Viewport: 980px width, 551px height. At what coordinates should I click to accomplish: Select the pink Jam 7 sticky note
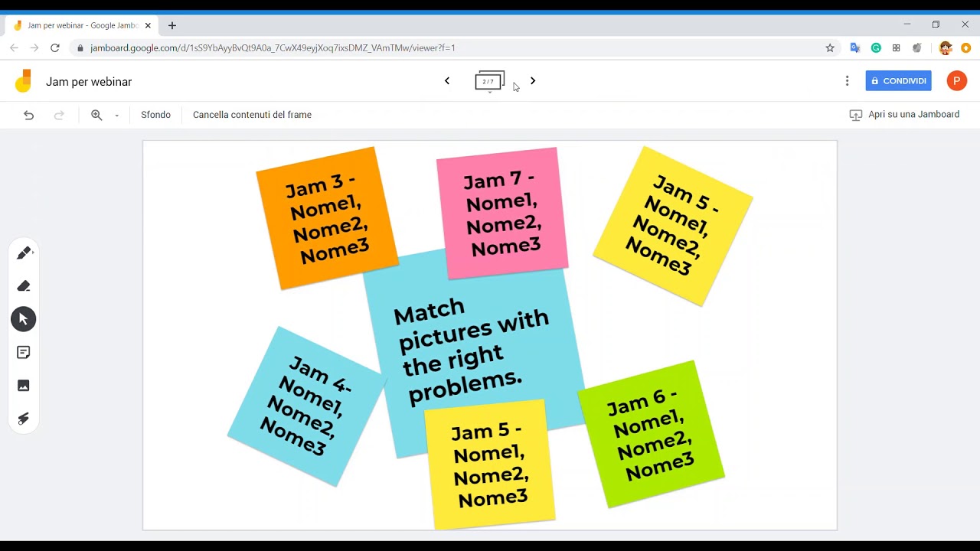(x=502, y=214)
